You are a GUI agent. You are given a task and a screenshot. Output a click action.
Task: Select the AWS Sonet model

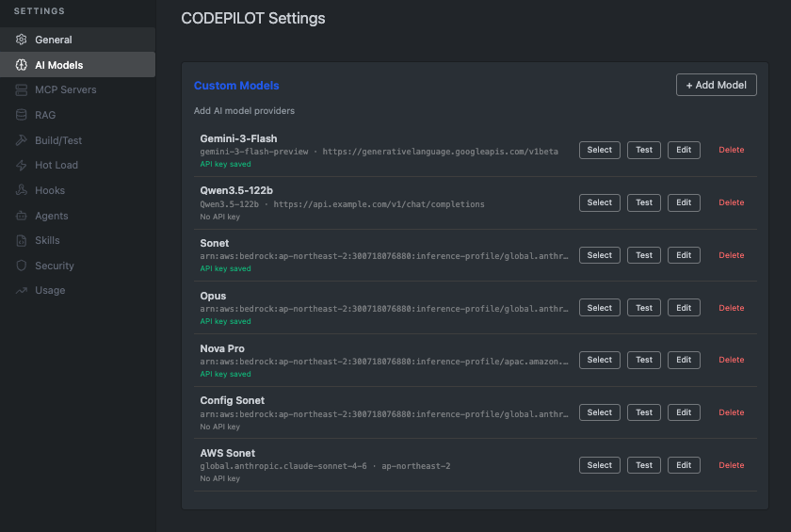tap(599, 465)
